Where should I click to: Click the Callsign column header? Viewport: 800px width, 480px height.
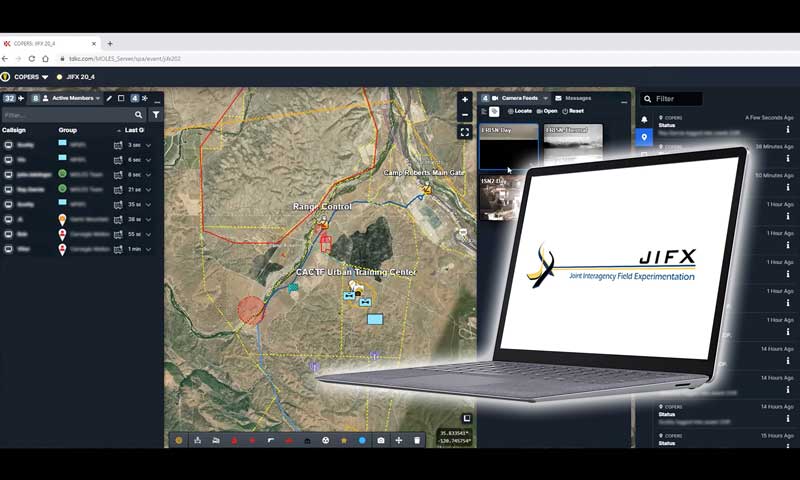14,130
